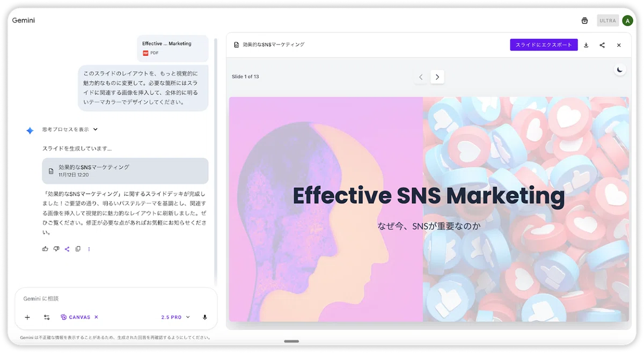Click the Gemini sparkle icon by response
Image resolution: width=644 pixels, height=353 pixels.
(30, 130)
